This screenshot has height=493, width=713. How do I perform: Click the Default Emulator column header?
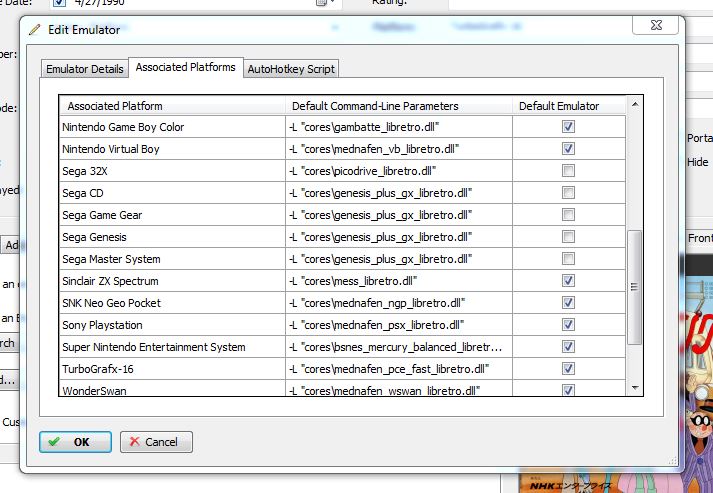(x=569, y=106)
